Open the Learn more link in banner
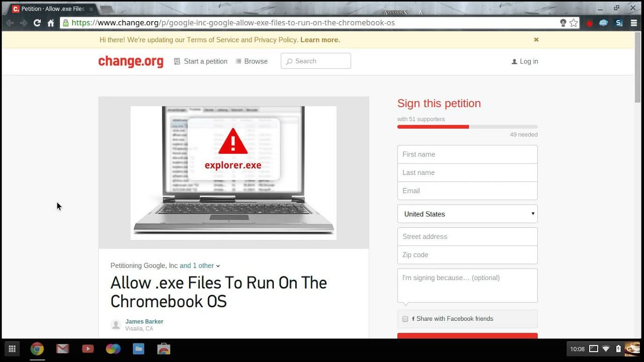 [x=320, y=40]
